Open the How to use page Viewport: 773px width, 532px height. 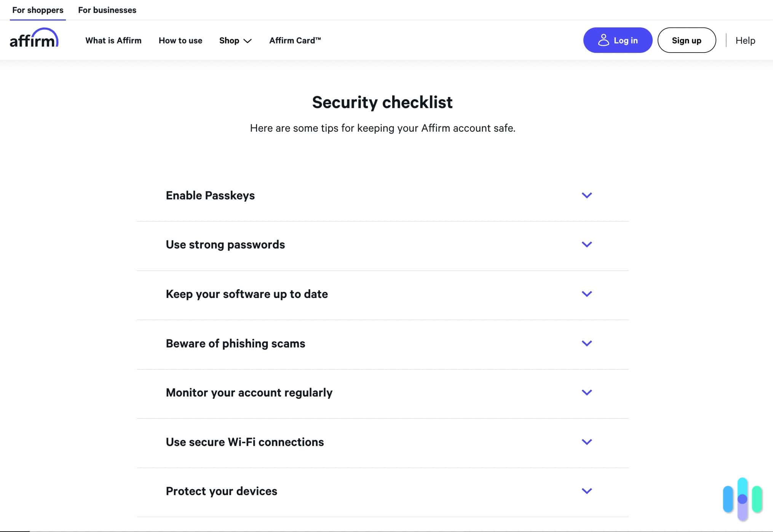180,40
